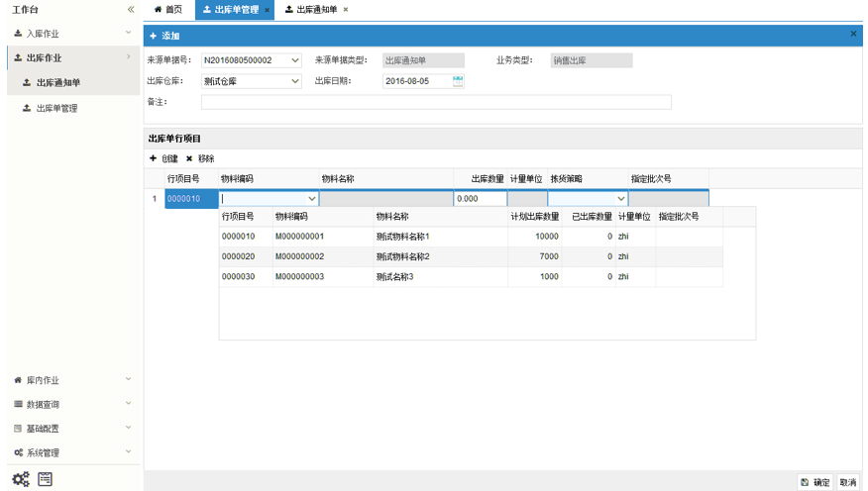Click the 基础配置 icon
The image size is (868, 491).
pyautogui.click(x=18, y=429)
